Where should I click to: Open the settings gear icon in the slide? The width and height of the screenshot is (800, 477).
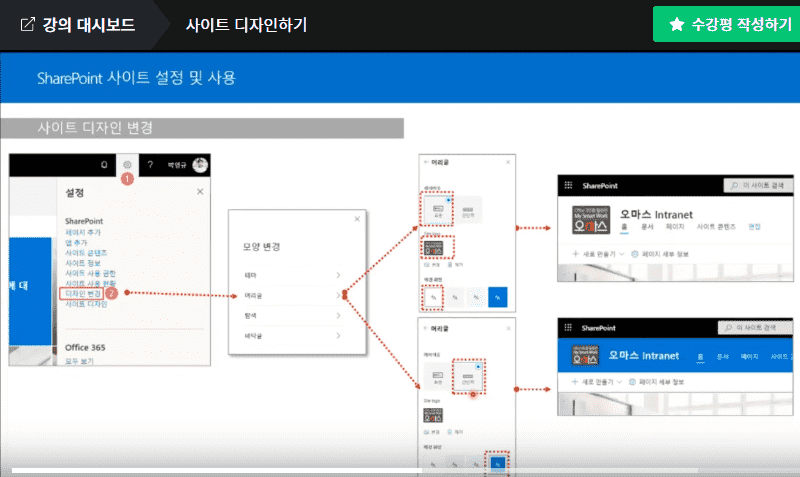(127, 165)
